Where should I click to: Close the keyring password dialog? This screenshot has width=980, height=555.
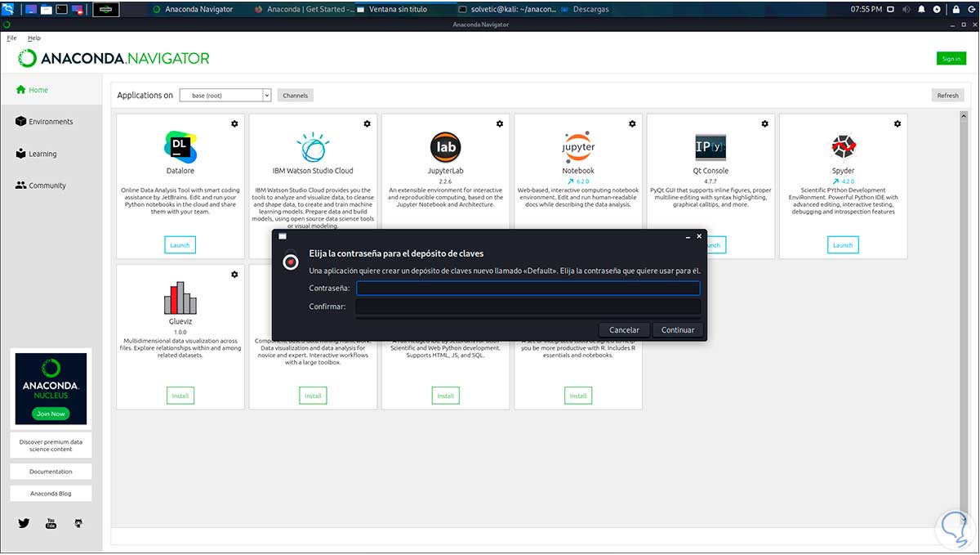coord(699,235)
